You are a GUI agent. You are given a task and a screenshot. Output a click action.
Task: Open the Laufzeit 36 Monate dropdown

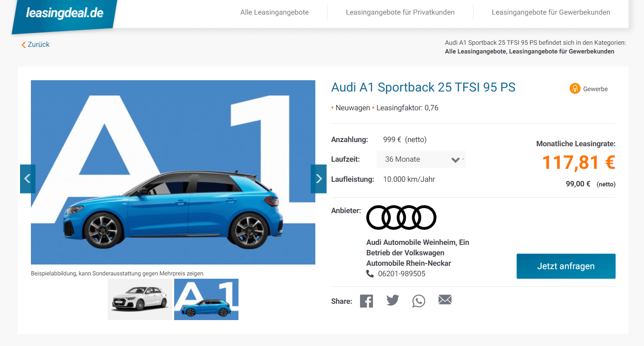[x=421, y=159]
